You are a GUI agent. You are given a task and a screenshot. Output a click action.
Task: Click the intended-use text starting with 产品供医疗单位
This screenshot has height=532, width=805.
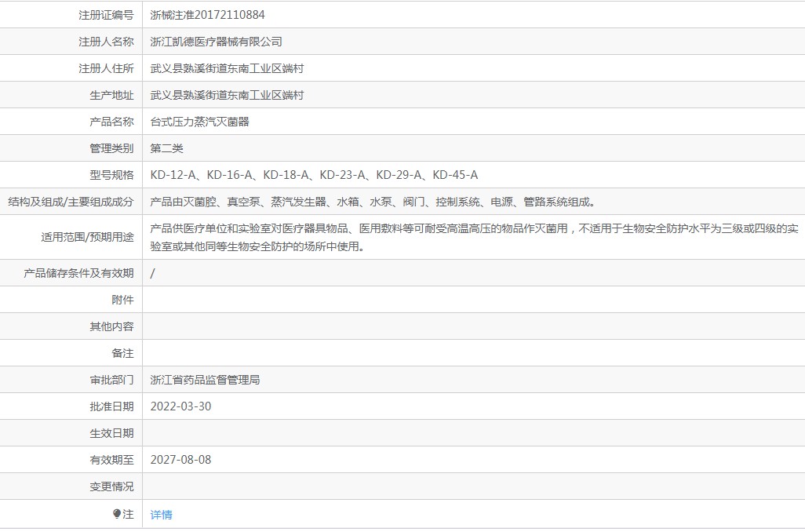click(475, 237)
